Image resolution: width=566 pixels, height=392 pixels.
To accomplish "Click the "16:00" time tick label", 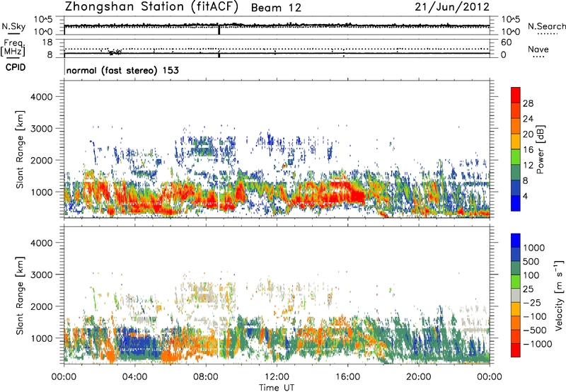I will tap(347, 377).
